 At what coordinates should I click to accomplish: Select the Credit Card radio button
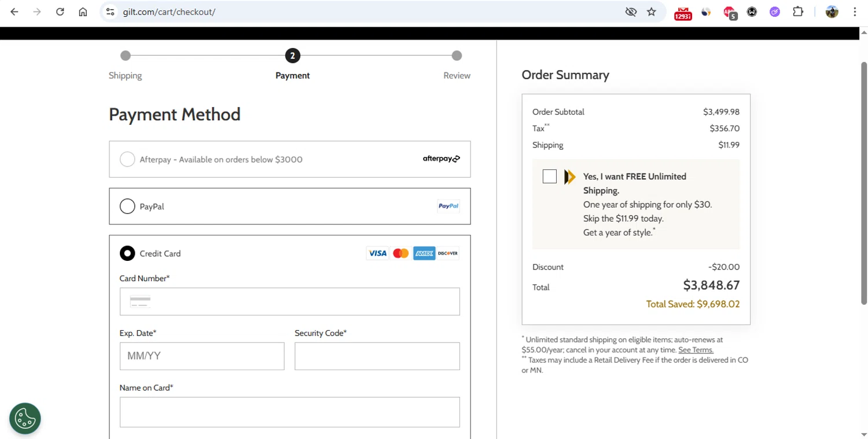[127, 253]
